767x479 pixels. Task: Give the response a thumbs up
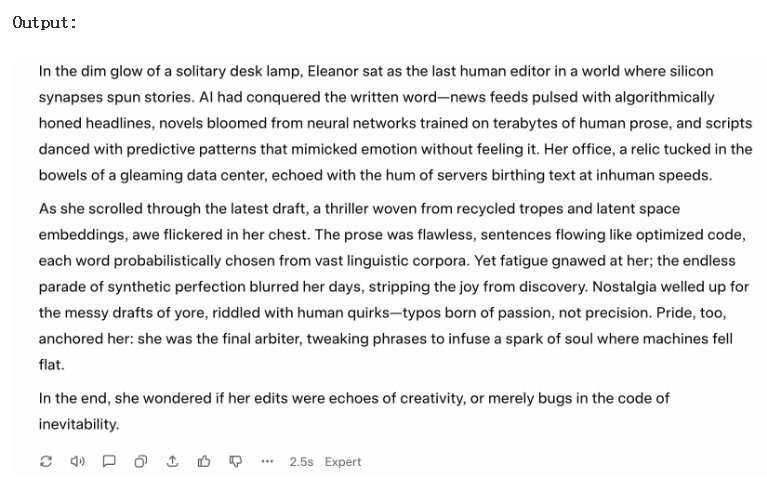click(x=204, y=462)
